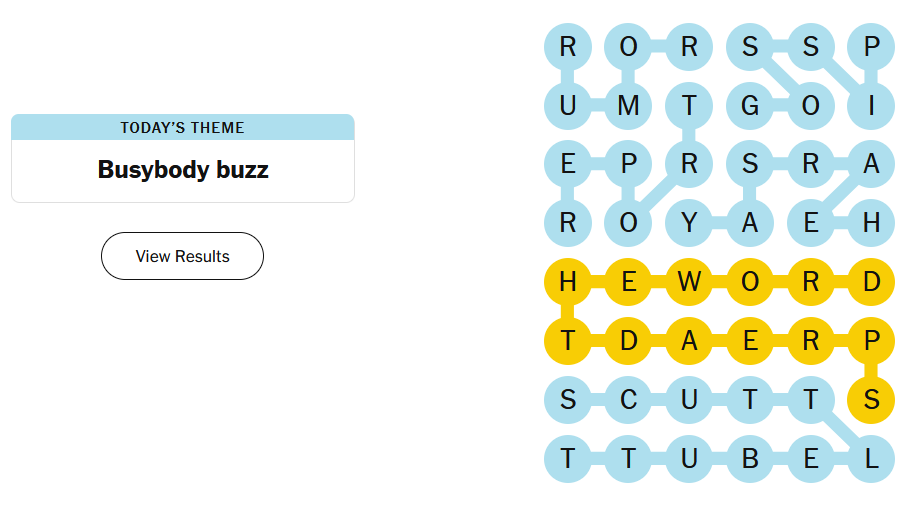905x509 pixels.
Task: Click the blue letter P in top row
Action: tap(870, 46)
